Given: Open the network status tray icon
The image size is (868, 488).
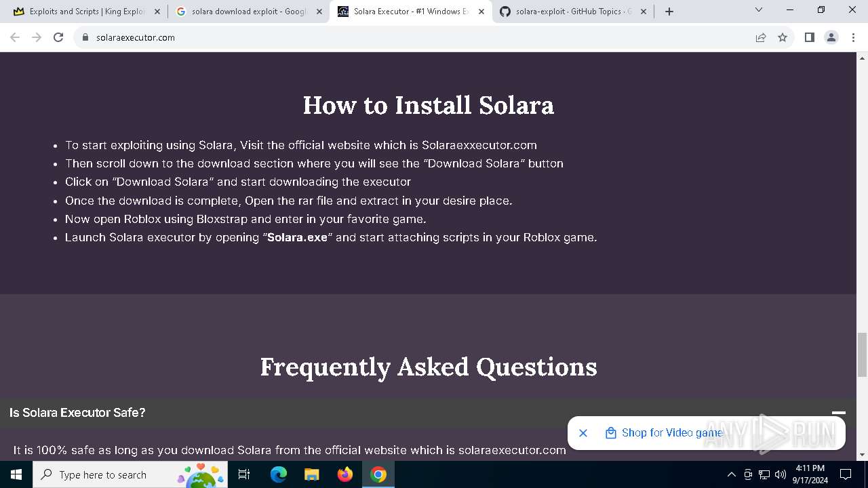Looking at the screenshot, I should pyautogui.click(x=764, y=474).
